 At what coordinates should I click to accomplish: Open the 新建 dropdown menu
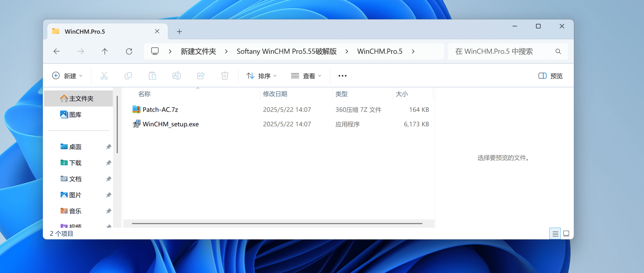tap(67, 76)
